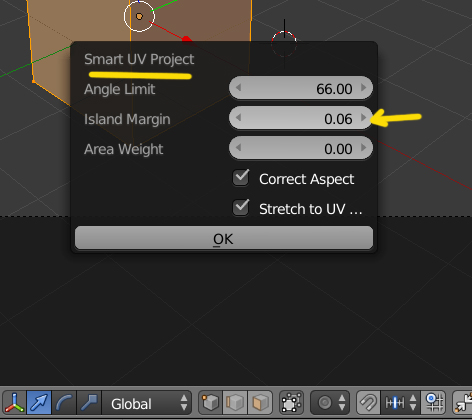
Task: Toggle the 3D manipulator axes icon
Action: (14, 403)
